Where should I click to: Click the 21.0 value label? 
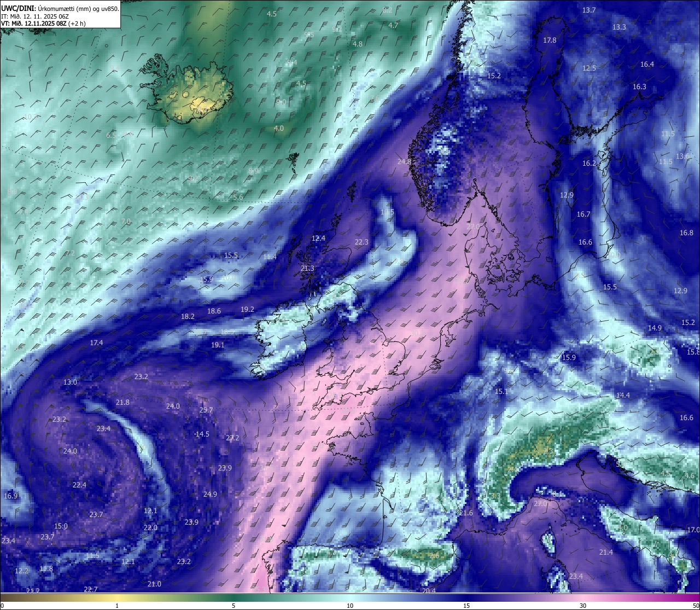(154, 584)
